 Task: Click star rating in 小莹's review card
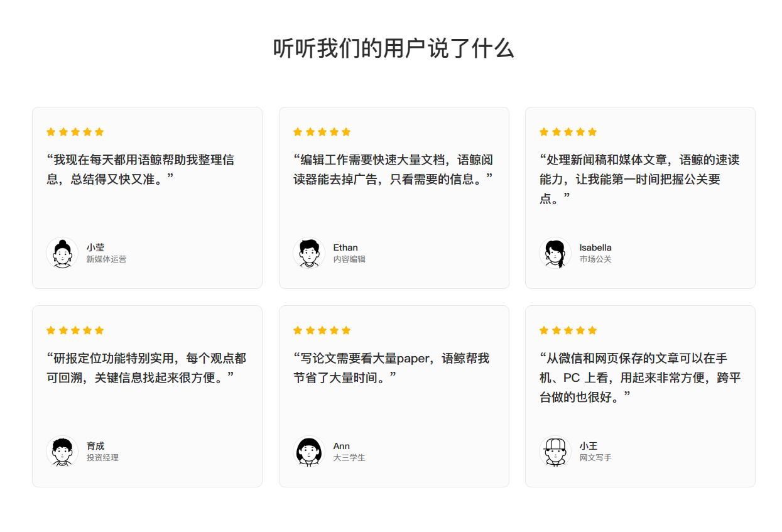pyautogui.click(x=75, y=132)
